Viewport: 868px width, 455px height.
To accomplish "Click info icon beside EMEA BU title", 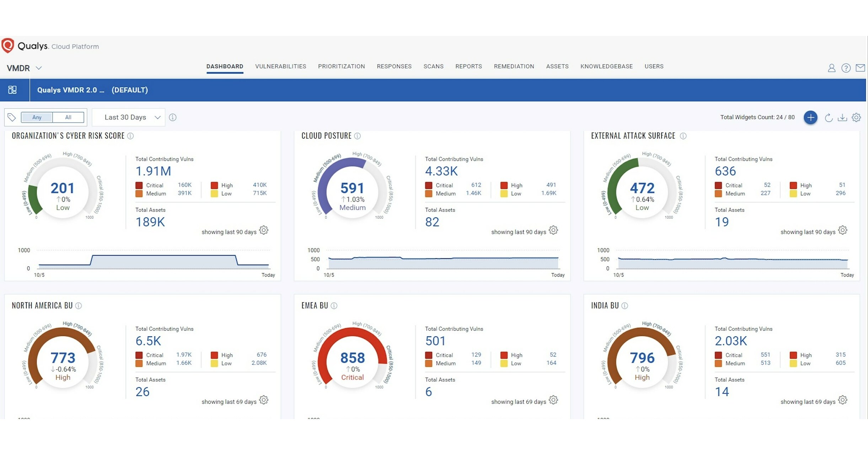I will coord(334,306).
